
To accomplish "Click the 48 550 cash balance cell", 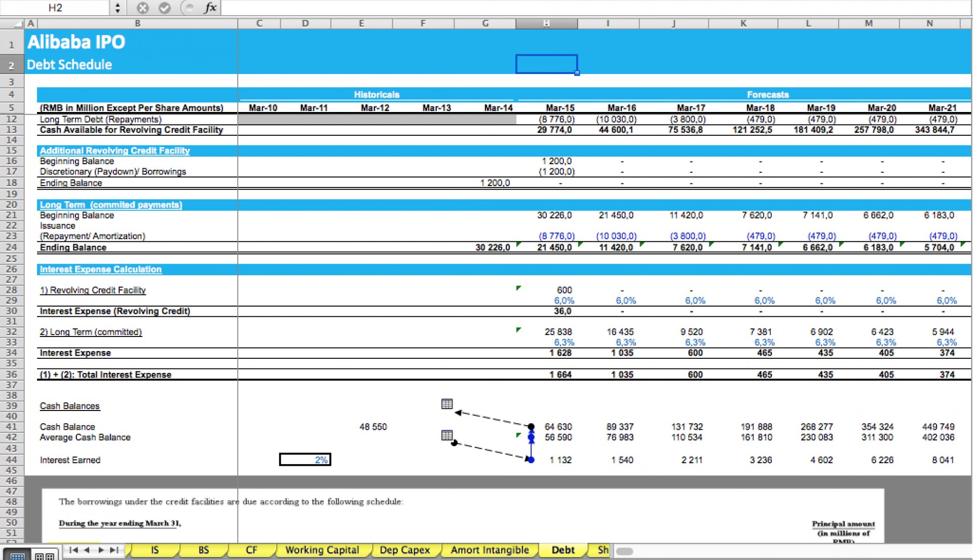I will 373,427.
